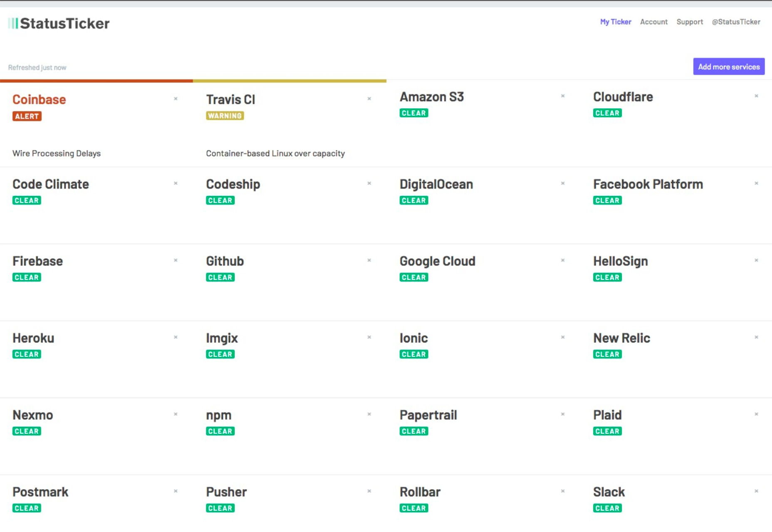The width and height of the screenshot is (772, 532).
Task: Open the Travis CI service title
Action: click(230, 99)
